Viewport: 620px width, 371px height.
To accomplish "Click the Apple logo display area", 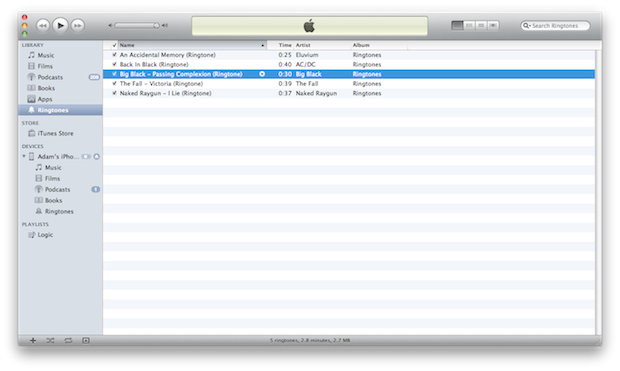I will 310,26.
